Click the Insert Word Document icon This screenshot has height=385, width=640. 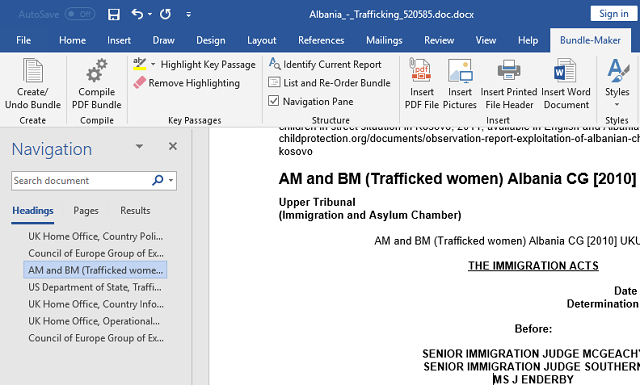(565, 71)
